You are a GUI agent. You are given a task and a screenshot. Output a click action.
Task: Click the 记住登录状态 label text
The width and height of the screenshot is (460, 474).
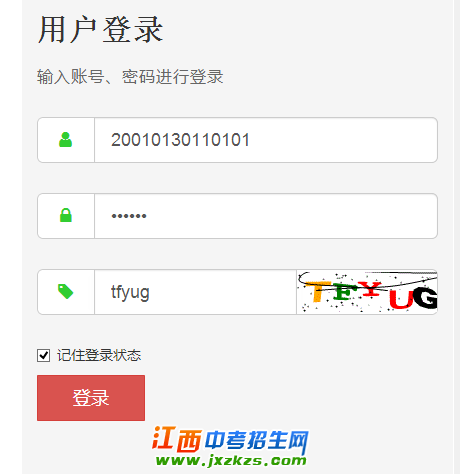click(99, 355)
